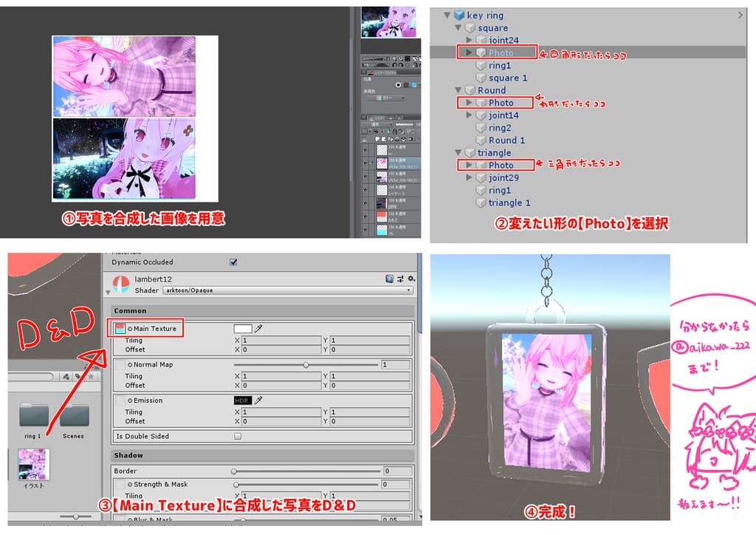Enable the Is Double Sided checkbox
The height and width of the screenshot is (535, 756).
pyautogui.click(x=238, y=437)
